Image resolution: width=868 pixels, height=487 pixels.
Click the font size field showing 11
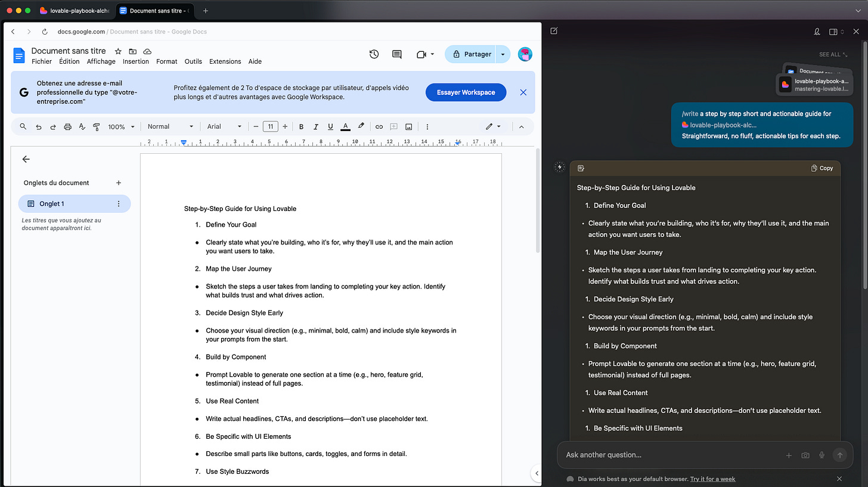pos(271,126)
